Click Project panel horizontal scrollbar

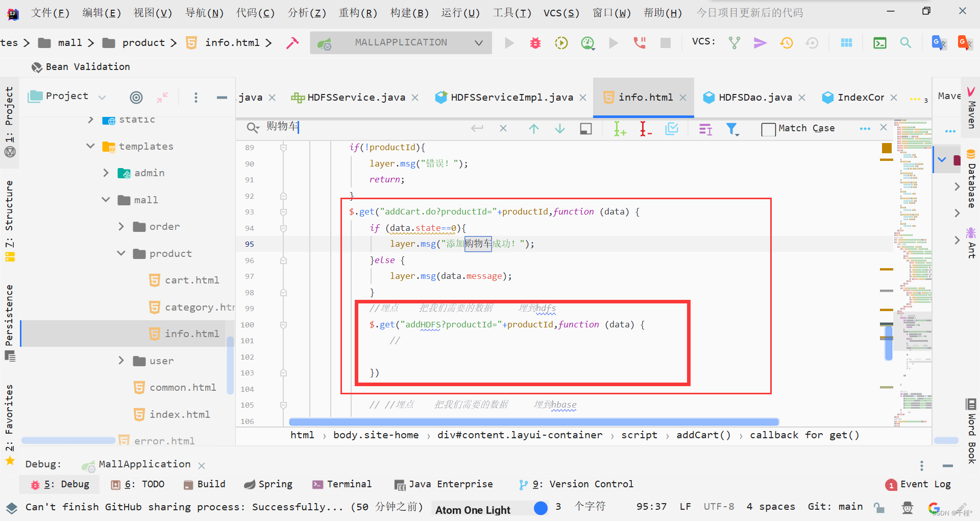coord(68,440)
